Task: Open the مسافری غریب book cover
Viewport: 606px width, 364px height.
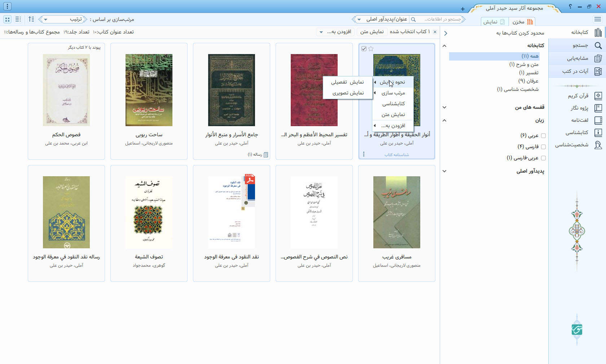Action: (397, 212)
